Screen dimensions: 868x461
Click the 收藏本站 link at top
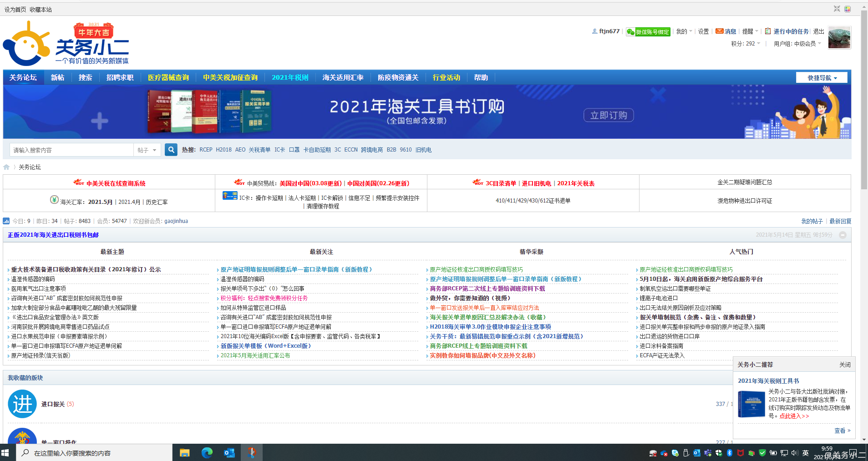41,10
